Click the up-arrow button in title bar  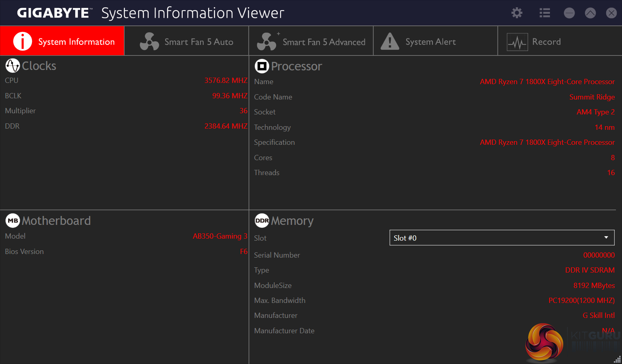590,13
